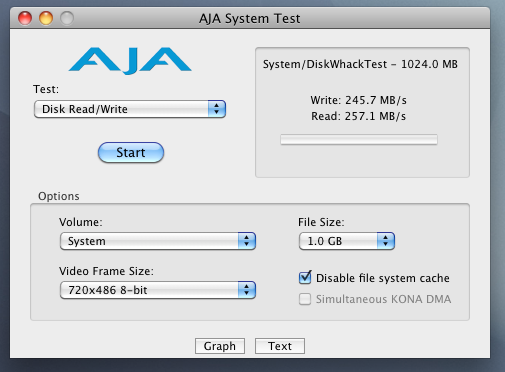This screenshot has height=372, width=505.
Task: Uncheck Disable file system cache
Action: (305, 278)
